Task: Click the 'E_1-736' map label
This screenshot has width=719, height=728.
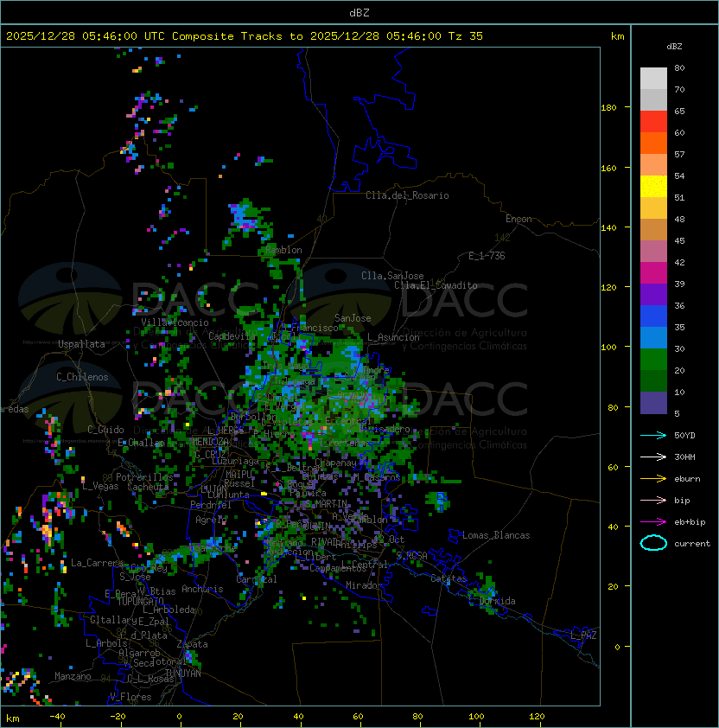Action: point(487,256)
